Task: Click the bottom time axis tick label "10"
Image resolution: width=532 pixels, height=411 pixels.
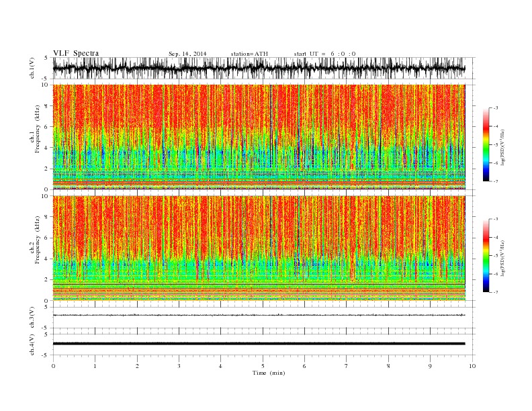Action: [x=472, y=366]
